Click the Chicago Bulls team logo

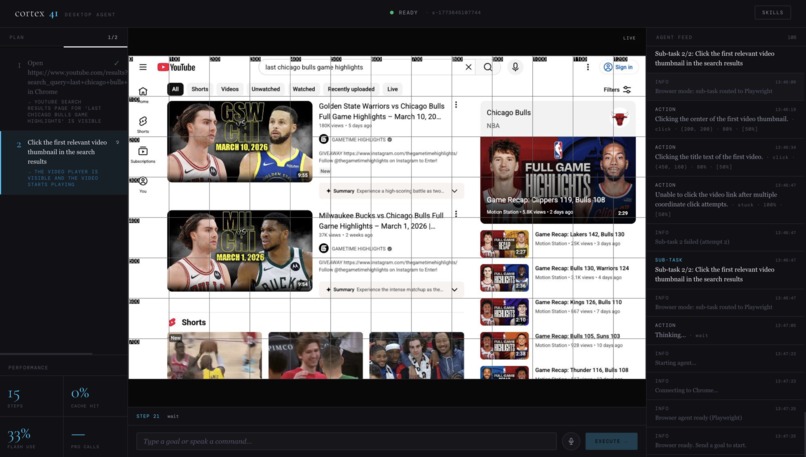coord(620,119)
